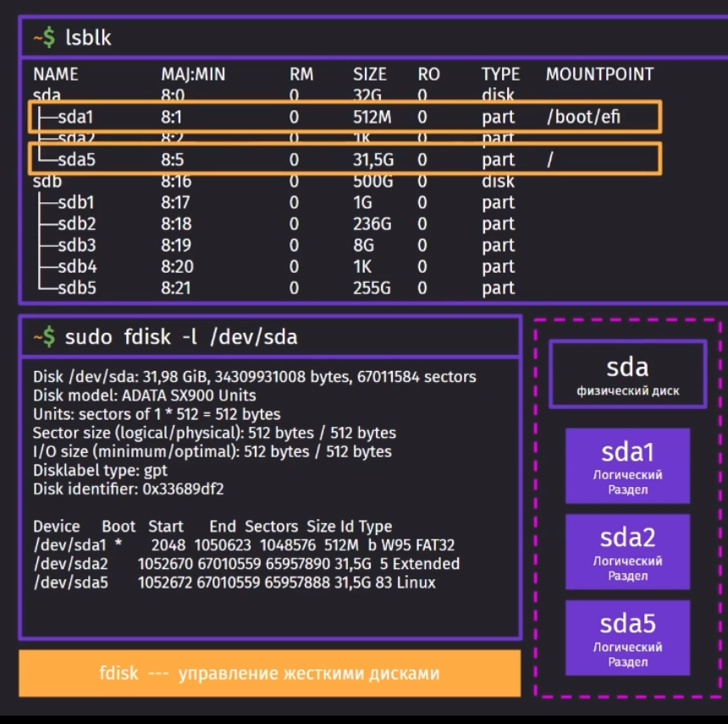Click the TYPE column header
The image size is (728, 724).
[x=500, y=75]
